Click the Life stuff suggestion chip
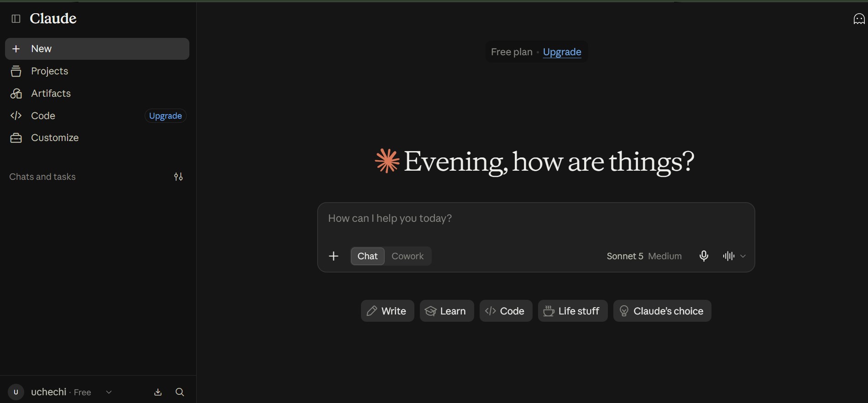Image resolution: width=868 pixels, height=403 pixels. pos(573,311)
